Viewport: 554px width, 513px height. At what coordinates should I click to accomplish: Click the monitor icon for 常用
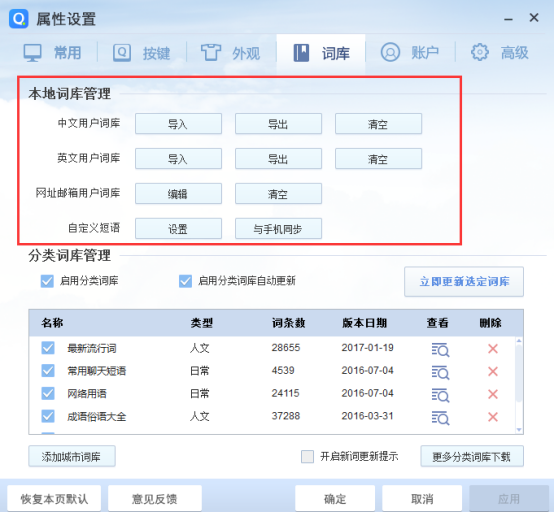click(33, 53)
